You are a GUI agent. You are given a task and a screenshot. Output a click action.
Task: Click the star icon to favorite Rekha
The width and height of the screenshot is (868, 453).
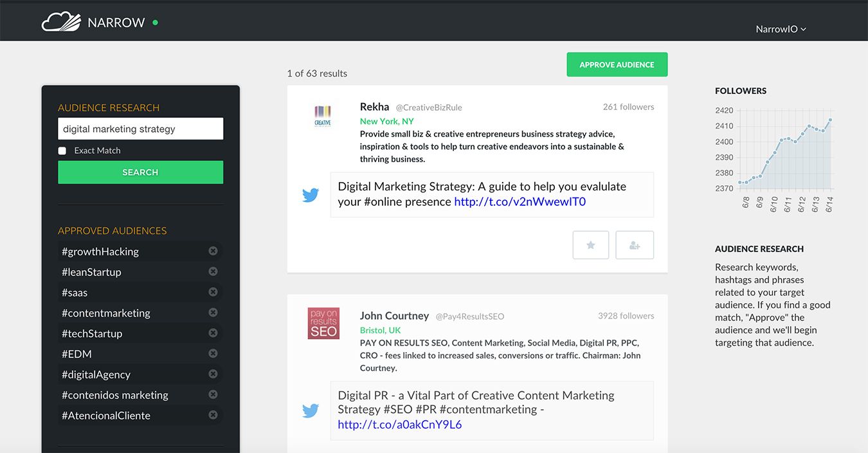click(x=590, y=245)
